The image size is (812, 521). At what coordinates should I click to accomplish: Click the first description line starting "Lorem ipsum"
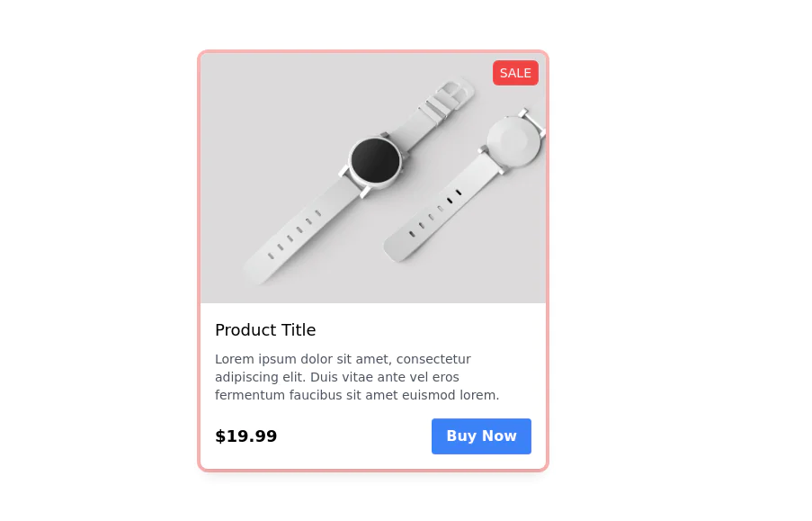343,359
